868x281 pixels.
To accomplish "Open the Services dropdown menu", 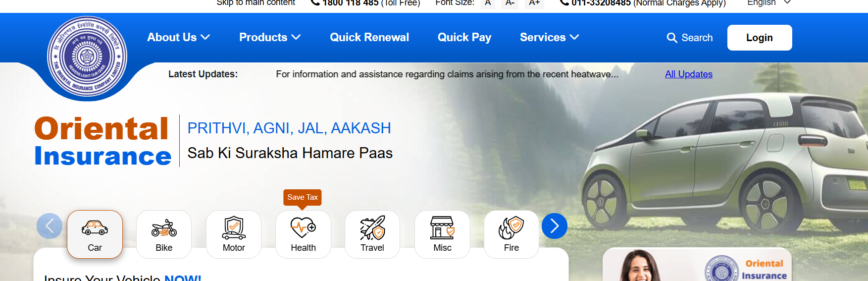I will click(550, 37).
